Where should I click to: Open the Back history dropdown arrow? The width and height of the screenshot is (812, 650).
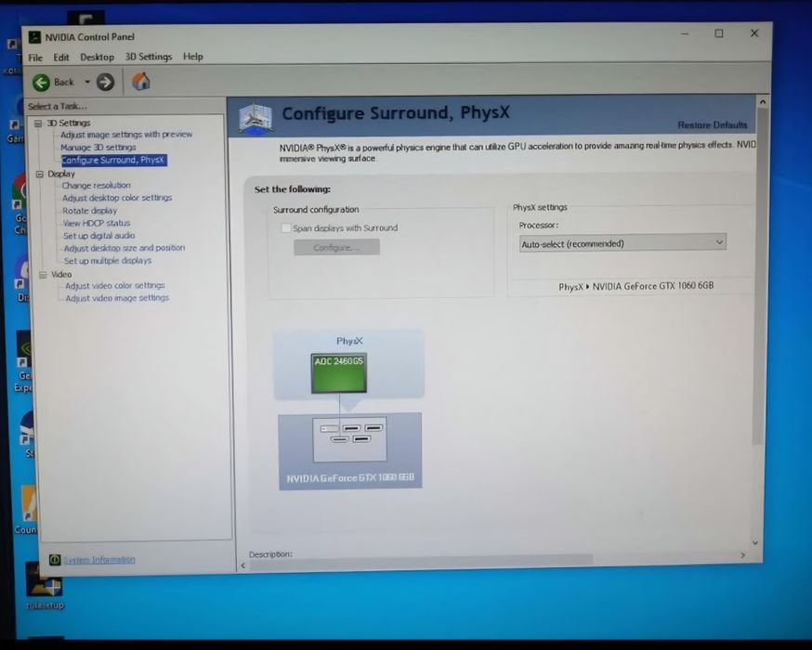tap(87, 82)
